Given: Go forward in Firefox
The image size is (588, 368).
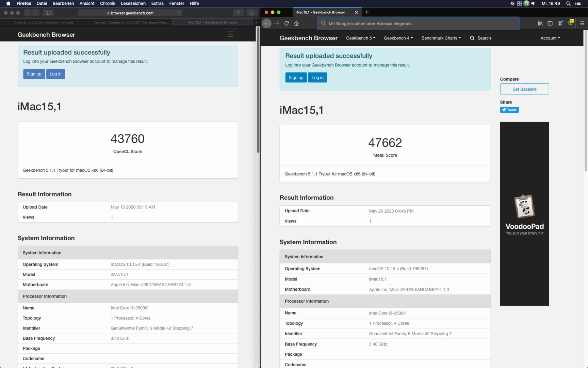Looking at the screenshot, I should point(277,24).
